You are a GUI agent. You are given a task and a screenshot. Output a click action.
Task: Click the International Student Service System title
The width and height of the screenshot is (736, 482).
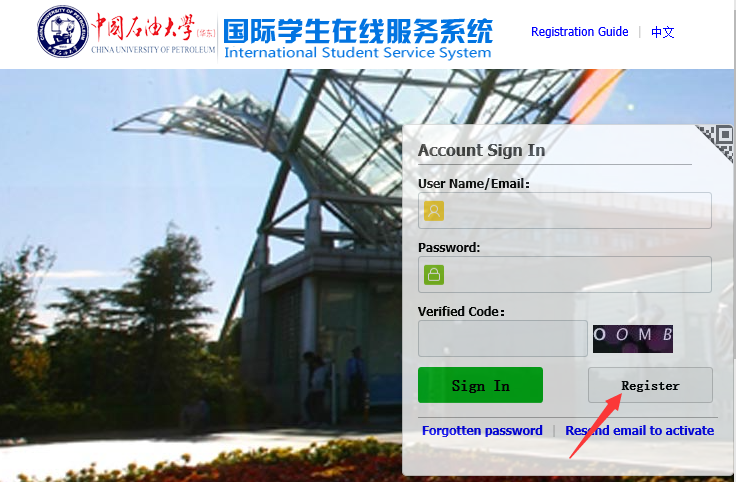(x=358, y=53)
